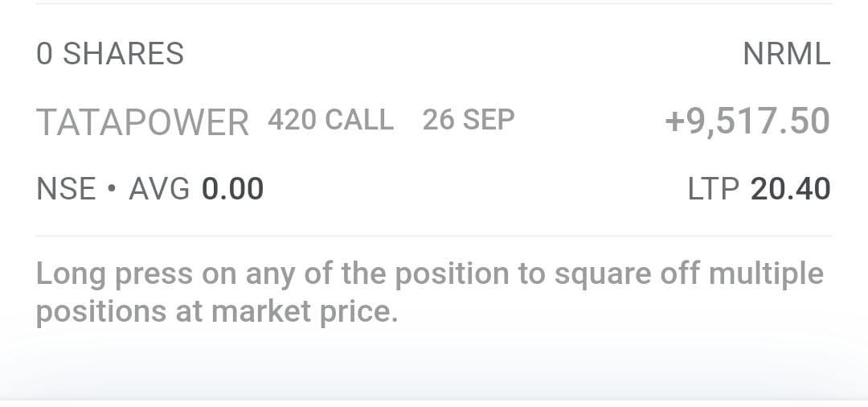Image resolution: width=868 pixels, height=407 pixels.
Task: Tap the AVG label text
Action: pyautogui.click(x=159, y=189)
